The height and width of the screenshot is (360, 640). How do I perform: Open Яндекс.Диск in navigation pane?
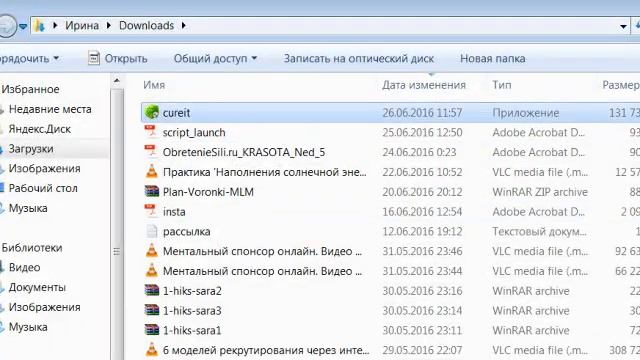[x=40, y=129]
